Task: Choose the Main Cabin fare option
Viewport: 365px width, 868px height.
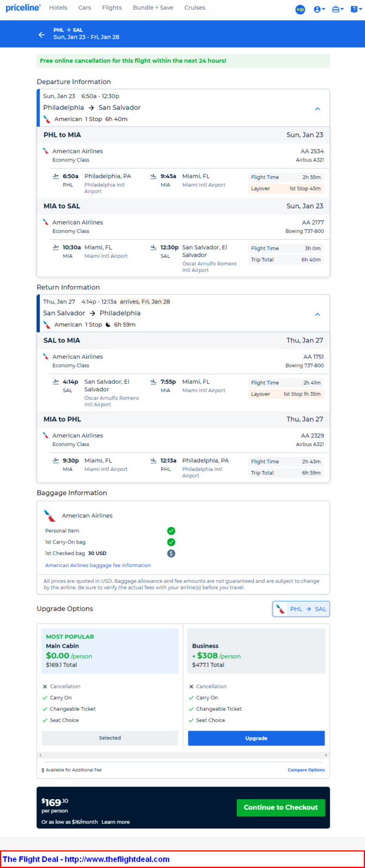Action: coord(109,738)
